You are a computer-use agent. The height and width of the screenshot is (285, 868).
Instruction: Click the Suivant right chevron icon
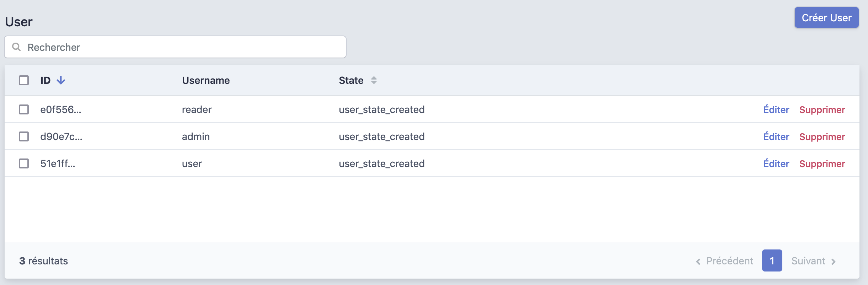[x=834, y=262]
